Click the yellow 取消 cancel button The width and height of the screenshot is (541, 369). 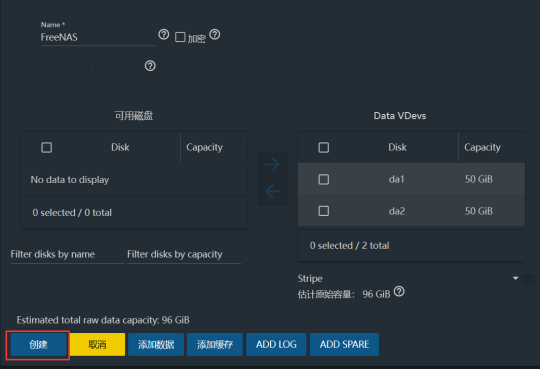tap(97, 344)
